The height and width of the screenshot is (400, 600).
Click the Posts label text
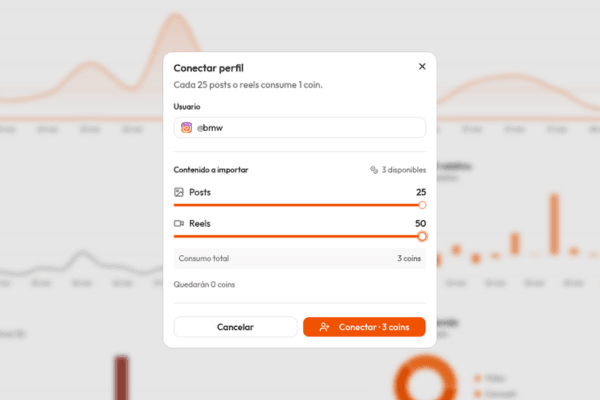[200, 191]
